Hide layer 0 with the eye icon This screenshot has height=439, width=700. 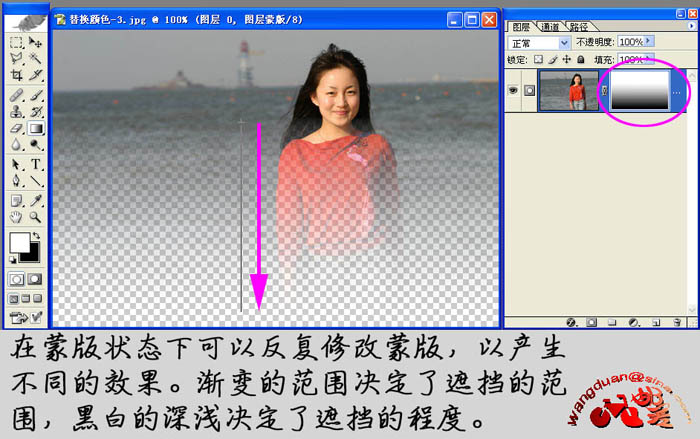point(514,91)
